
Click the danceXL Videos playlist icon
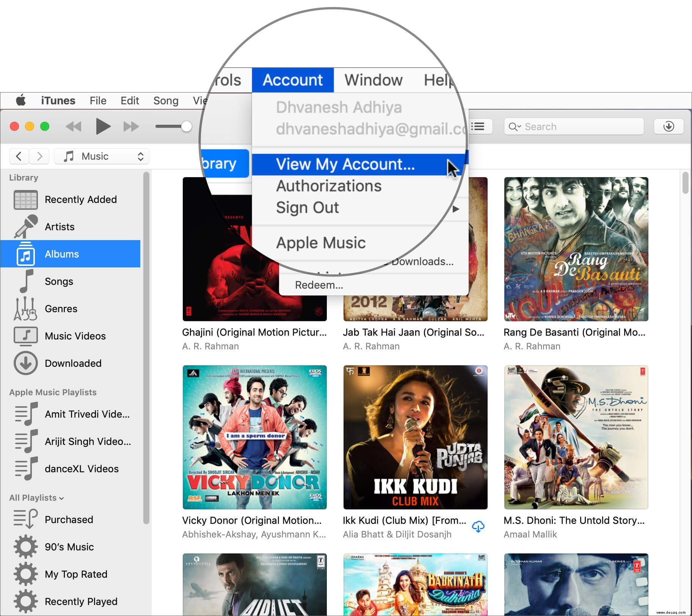[x=26, y=468]
